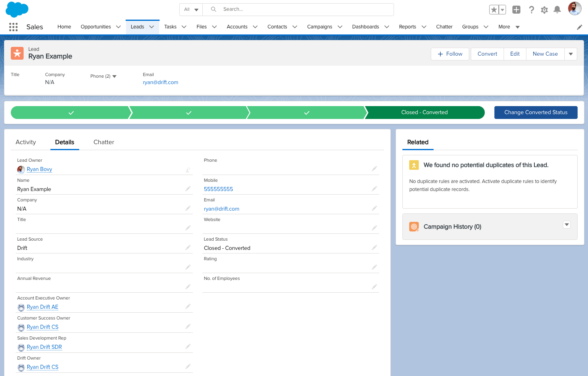Screen dimensions: 588x376
Task: Open the Ryan Bovy lead owner link
Action: pyautogui.click(x=39, y=169)
